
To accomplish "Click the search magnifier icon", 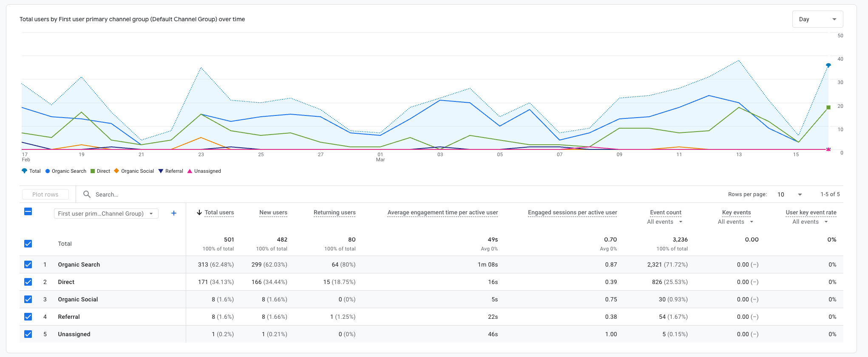I will 87,194.
